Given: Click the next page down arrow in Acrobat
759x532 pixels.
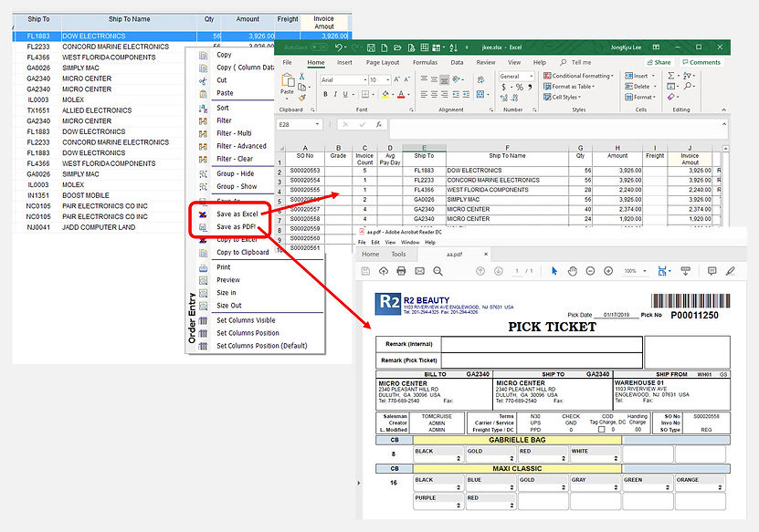Looking at the screenshot, I should tap(499, 271).
